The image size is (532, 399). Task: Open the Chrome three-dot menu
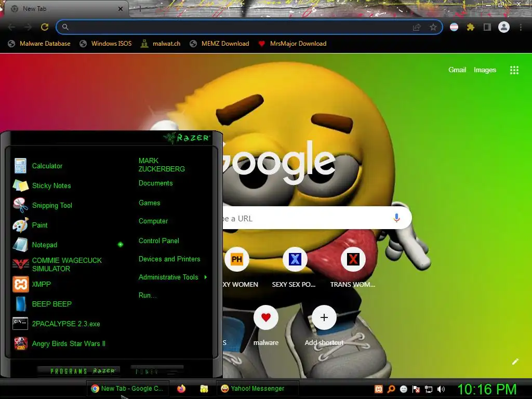point(521,27)
